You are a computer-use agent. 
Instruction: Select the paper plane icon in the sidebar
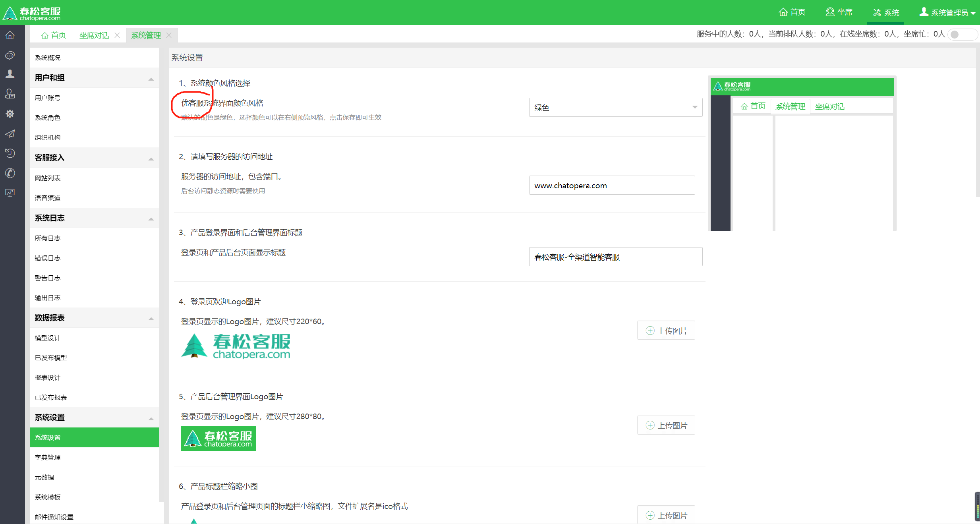click(x=10, y=134)
